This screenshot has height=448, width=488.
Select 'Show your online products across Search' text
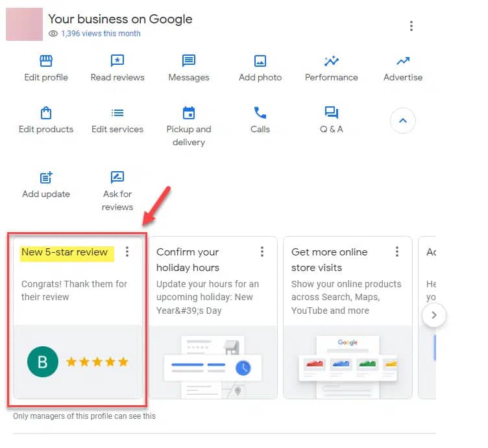346,297
